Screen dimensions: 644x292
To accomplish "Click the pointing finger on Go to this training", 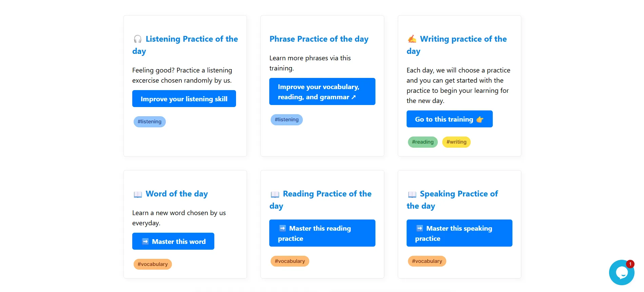I will [x=480, y=119].
